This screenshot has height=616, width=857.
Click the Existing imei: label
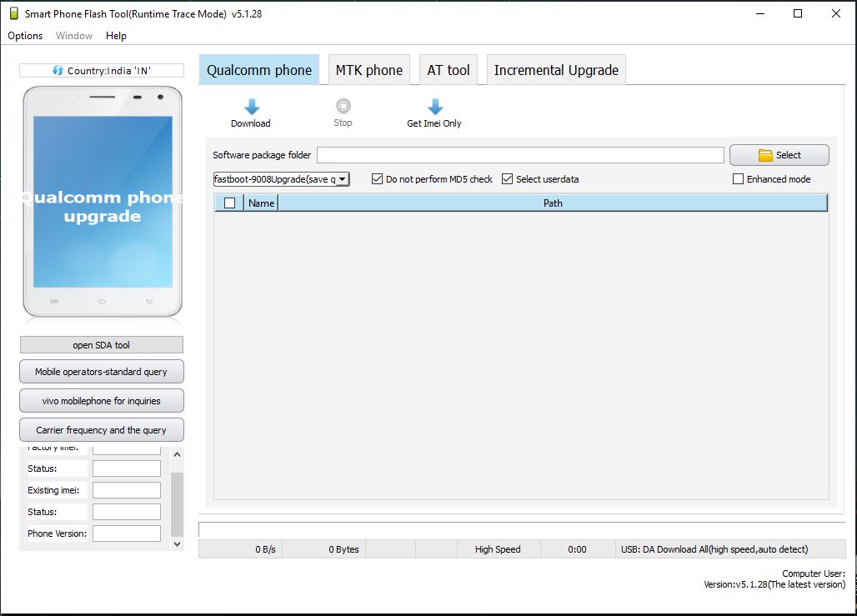[53, 490]
